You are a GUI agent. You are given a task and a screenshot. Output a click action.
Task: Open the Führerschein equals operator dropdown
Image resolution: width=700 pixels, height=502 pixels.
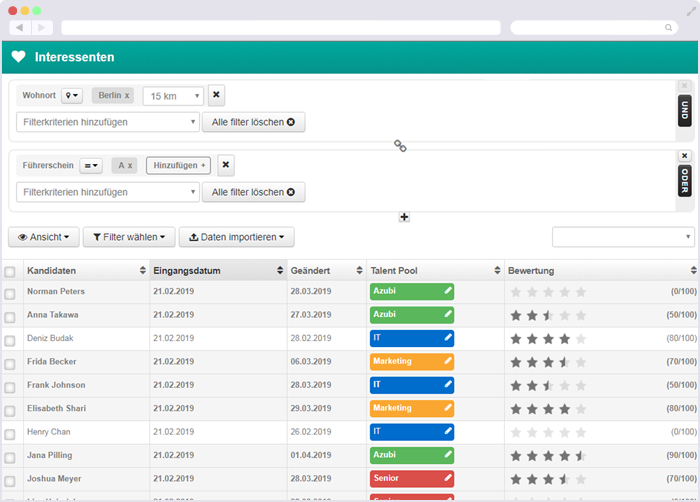click(91, 166)
